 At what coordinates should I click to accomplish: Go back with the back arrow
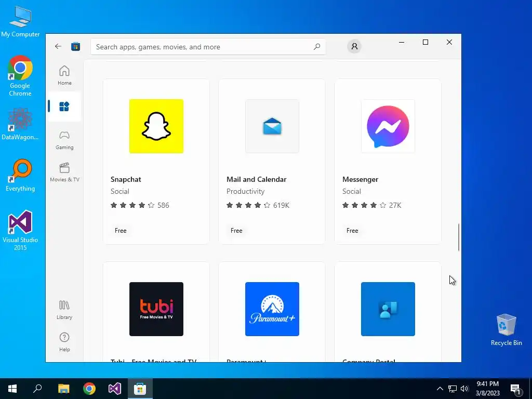(58, 46)
